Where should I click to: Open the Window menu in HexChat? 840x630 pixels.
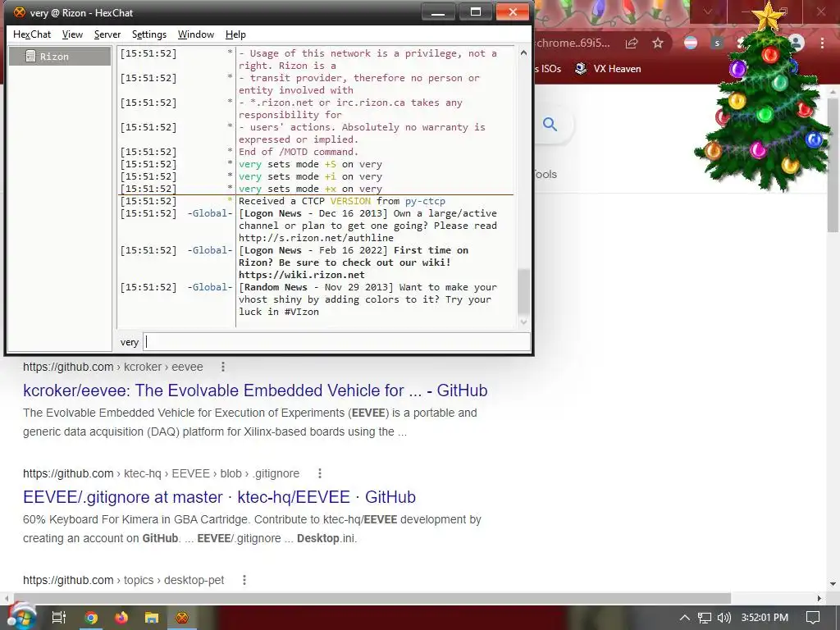(x=195, y=34)
